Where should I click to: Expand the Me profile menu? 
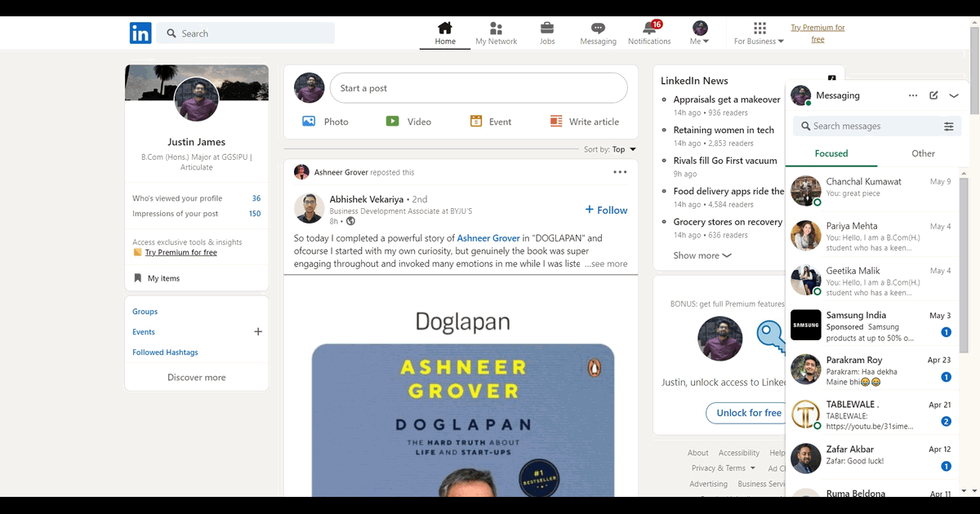click(700, 33)
